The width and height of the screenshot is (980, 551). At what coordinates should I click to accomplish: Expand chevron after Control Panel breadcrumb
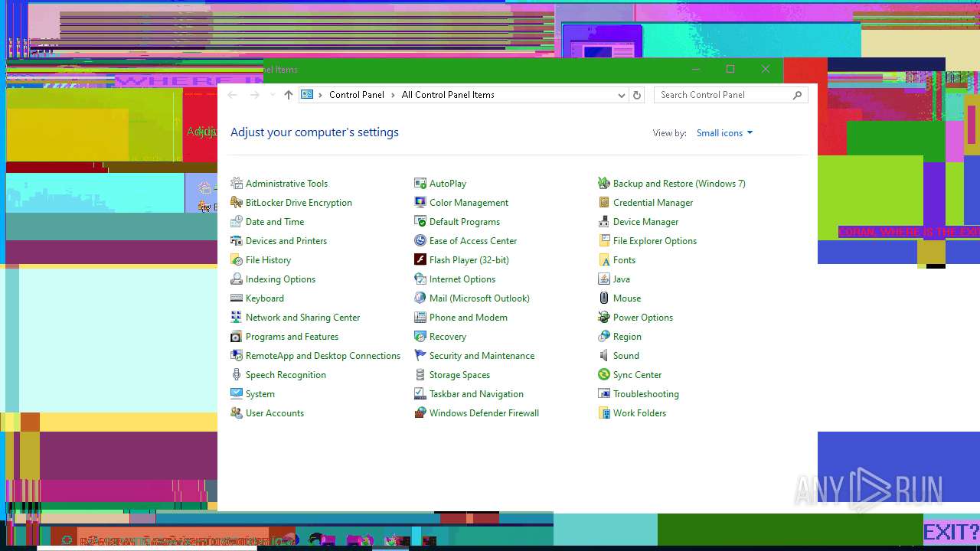[x=393, y=95]
